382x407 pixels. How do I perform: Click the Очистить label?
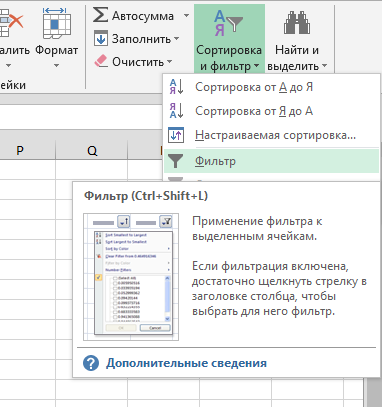pos(138,62)
